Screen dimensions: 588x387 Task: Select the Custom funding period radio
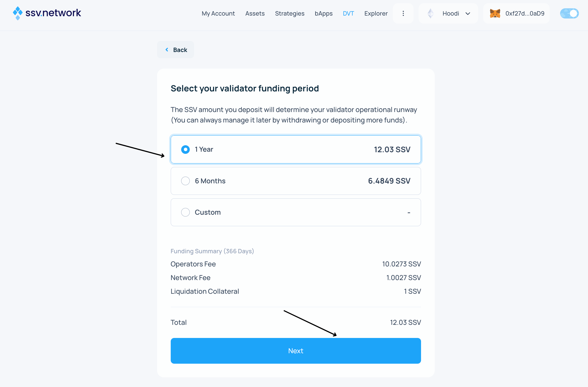click(185, 212)
